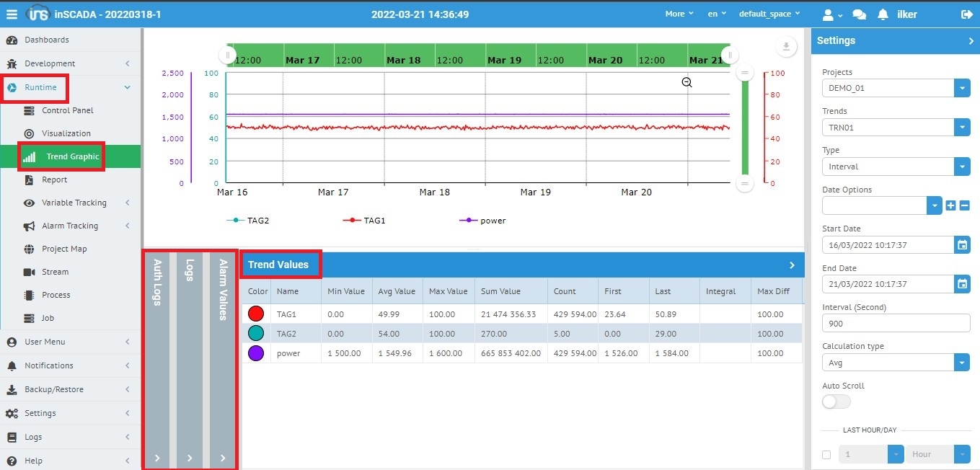Enable the Auto Scroll switch
Image resolution: width=980 pixels, height=470 pixels.
(836, 402)
